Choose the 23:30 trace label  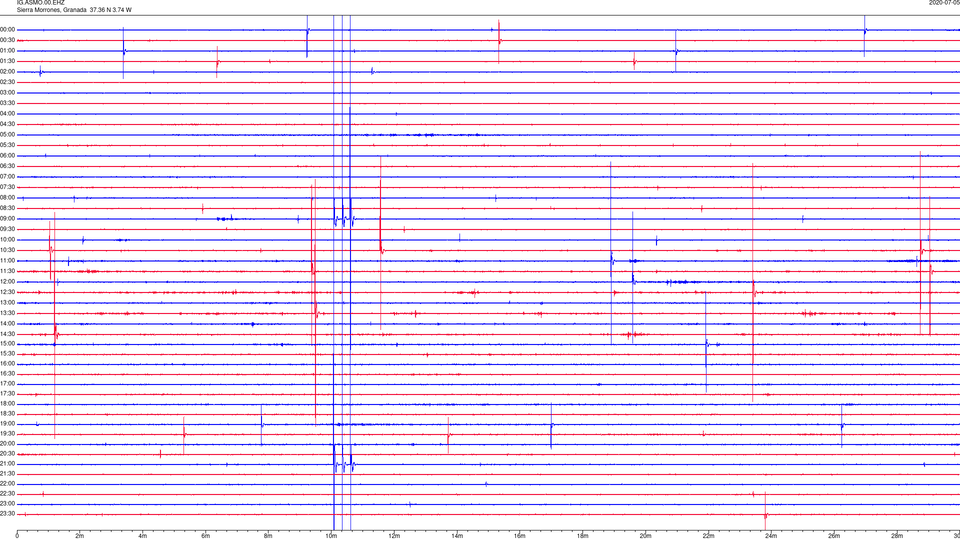coord(8,514)
